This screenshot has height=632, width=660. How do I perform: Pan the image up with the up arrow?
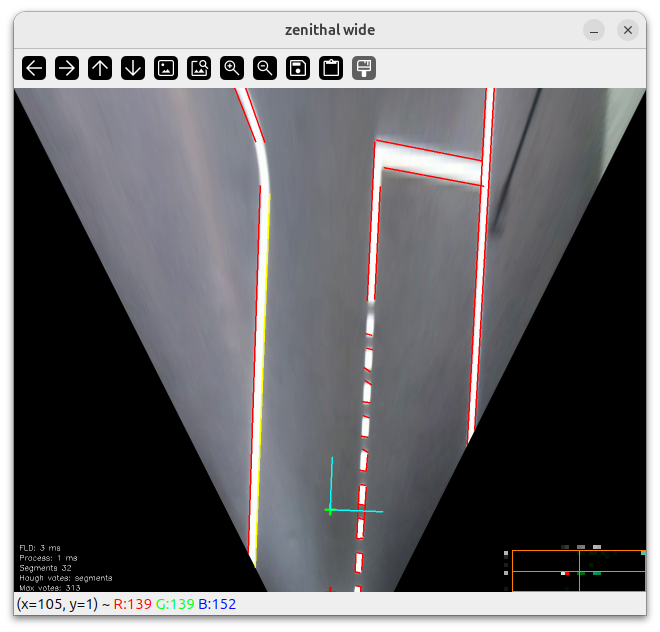point(100,68)
